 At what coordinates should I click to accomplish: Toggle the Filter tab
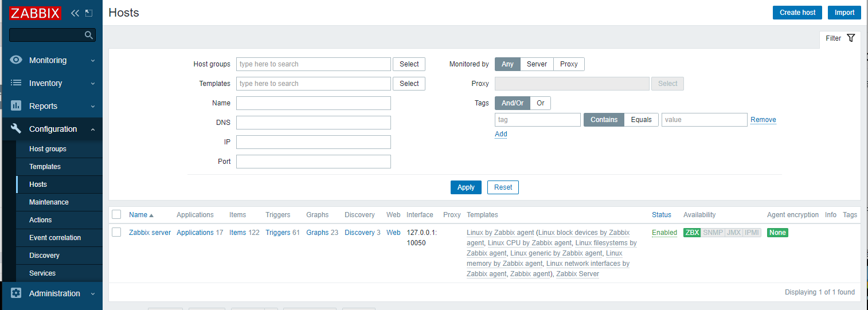[x=840, y=38]
